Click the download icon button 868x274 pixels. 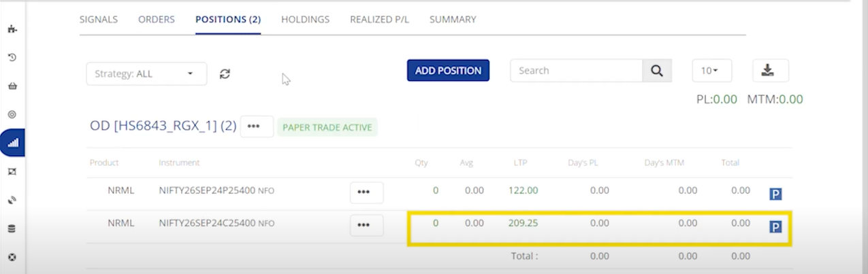[770, 71]
